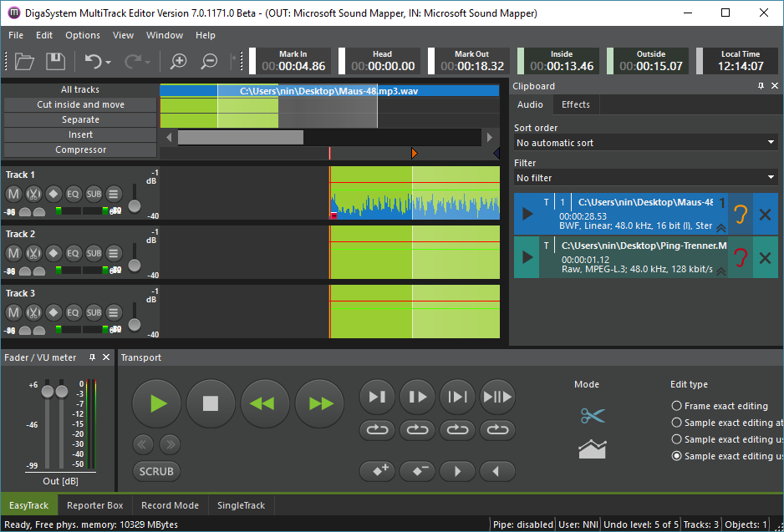This screenshot has height=532, width=784.
Task: Open EQ on Track 1
Action: pos(74,194)
